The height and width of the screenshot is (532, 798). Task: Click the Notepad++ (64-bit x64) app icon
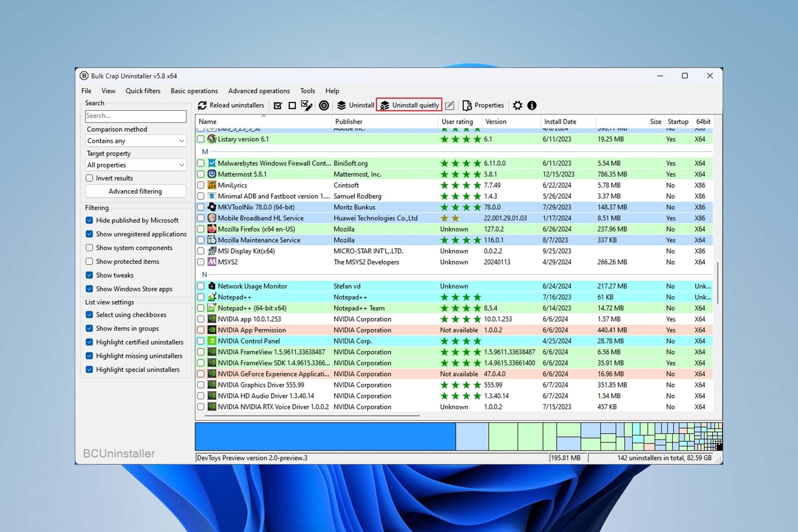click(212, 308)
